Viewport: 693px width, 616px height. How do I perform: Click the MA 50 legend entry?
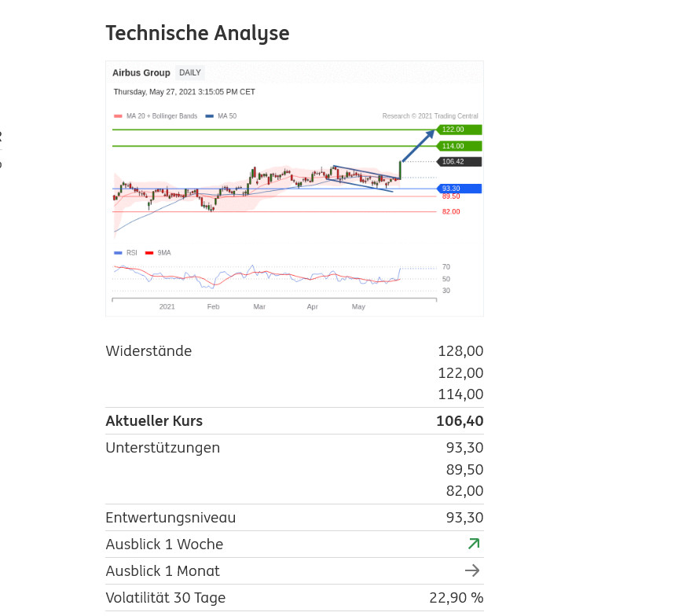[x=222, y=116]
